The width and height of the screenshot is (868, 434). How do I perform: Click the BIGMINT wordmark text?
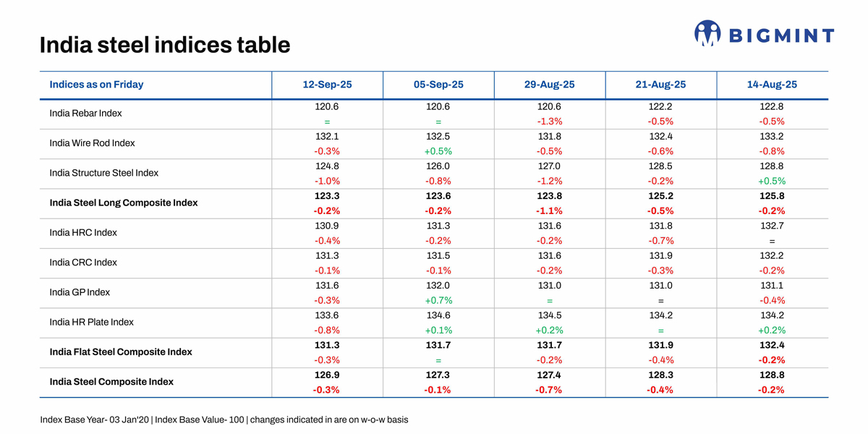tap(780, 35)
